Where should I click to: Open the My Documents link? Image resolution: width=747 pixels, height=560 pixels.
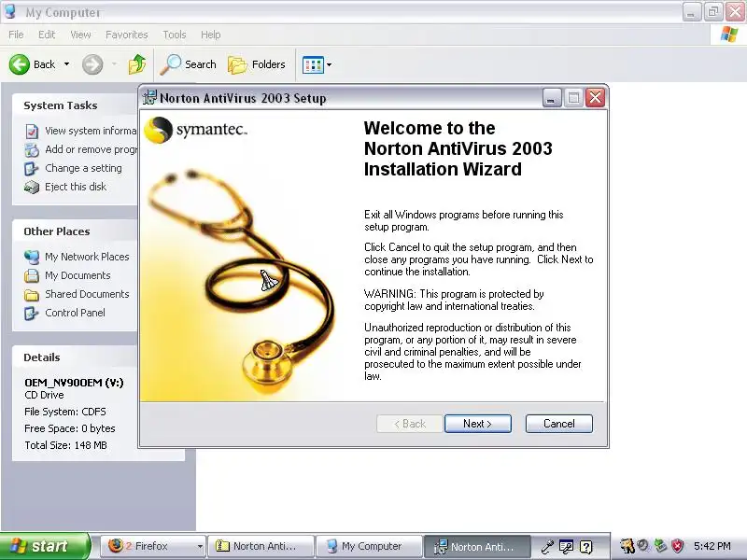[x=78, y=275]
